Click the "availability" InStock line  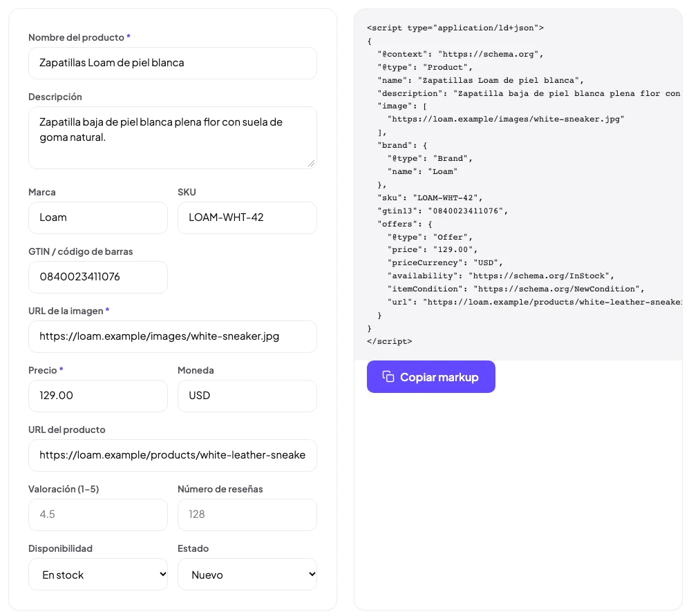click(x=501, y=276)
